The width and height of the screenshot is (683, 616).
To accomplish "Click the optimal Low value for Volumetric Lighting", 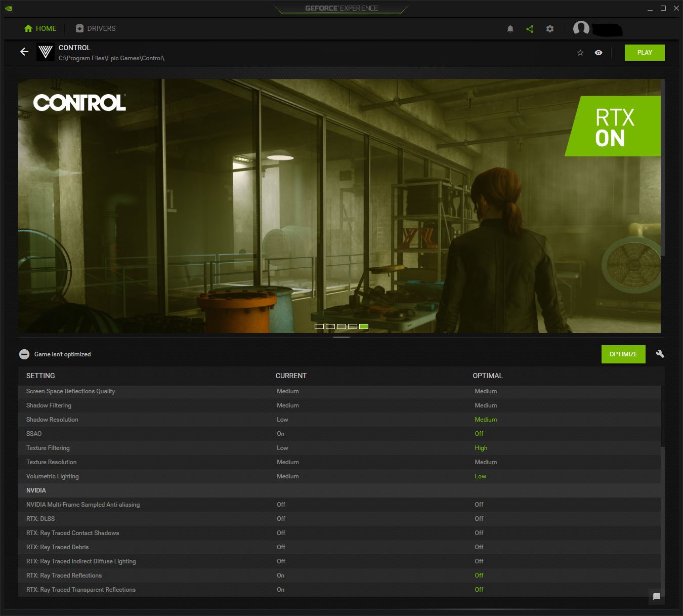I will click(x=480, y=476).
